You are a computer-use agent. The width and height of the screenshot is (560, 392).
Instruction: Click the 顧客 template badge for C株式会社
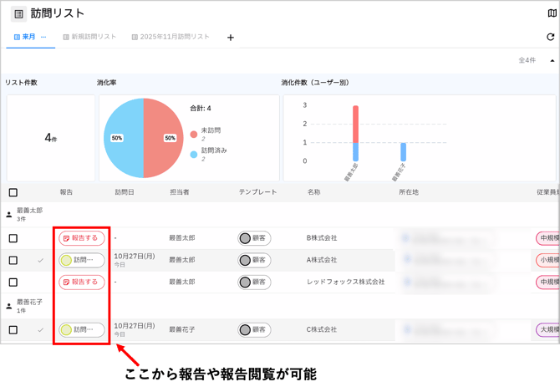point(254,329)
